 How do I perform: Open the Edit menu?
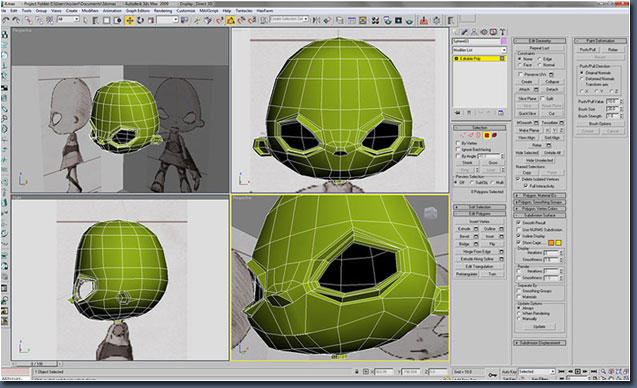(x=13, y=11)
